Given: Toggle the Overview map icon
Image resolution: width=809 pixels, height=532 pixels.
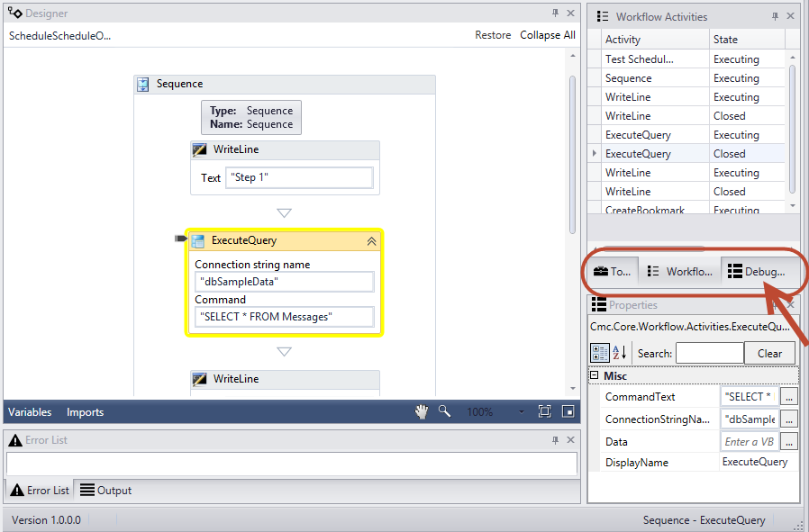Looking at the screenshot, I should (568, 411).
